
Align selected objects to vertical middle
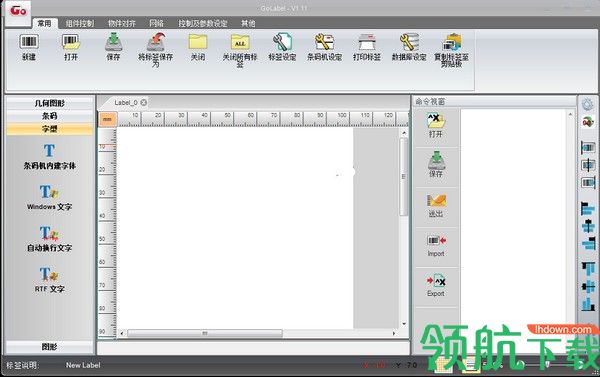point(588,286)
